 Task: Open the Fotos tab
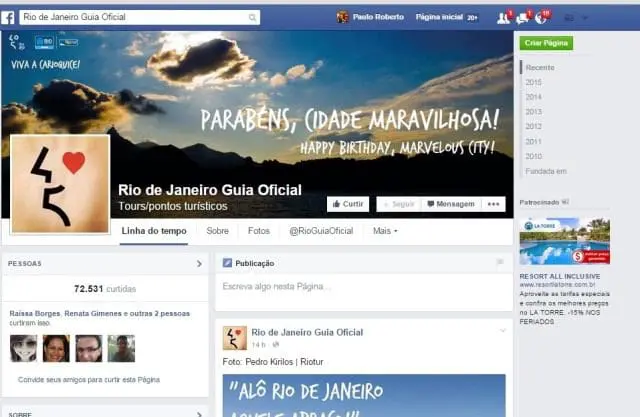click(259, 231)
